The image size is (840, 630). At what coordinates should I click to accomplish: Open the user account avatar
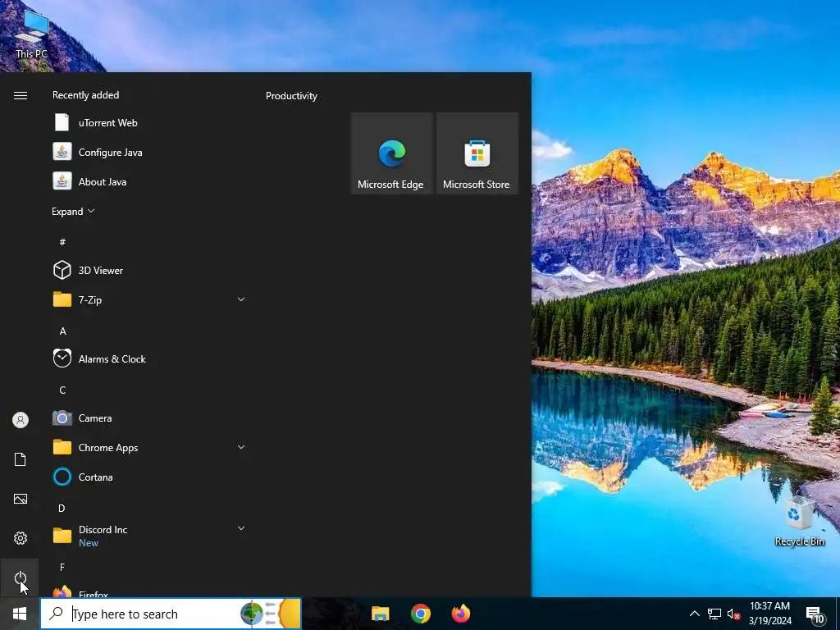point(20,419)
